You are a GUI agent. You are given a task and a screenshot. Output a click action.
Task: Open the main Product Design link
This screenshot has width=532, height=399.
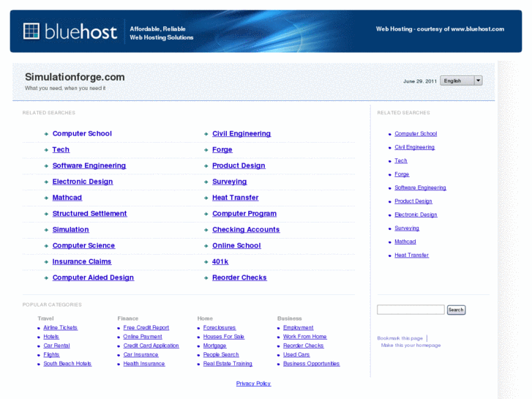point(239,165)
